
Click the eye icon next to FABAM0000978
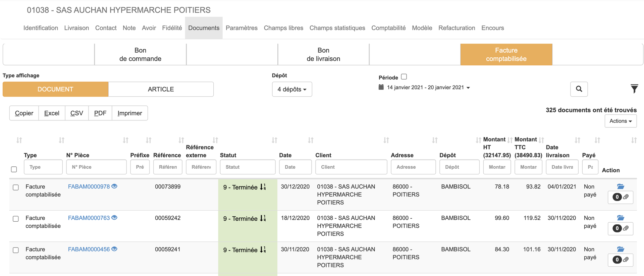coord(114,186)
